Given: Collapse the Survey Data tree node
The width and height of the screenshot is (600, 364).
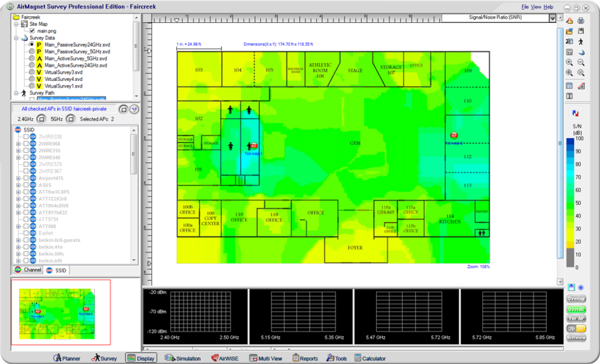Looking at the screenshot, I should click(x=17, y=38).
